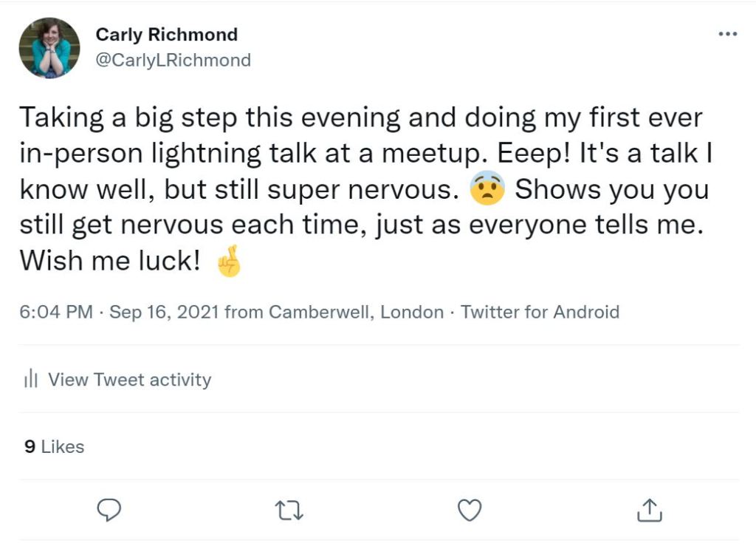Open the Camberwell, London location link
The height and width of the screenshot is (549, 756).
point(356,312)
